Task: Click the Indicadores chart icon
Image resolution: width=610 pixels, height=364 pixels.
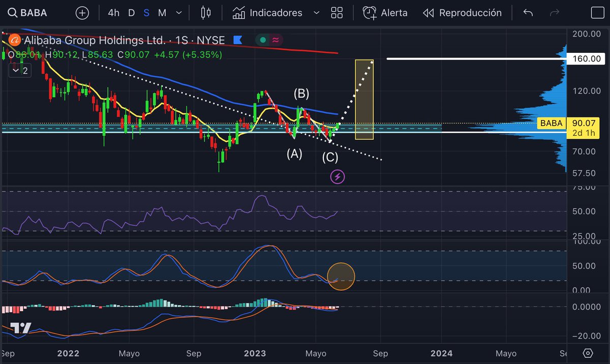Action: pyautogui.click(x=239, y=13)
